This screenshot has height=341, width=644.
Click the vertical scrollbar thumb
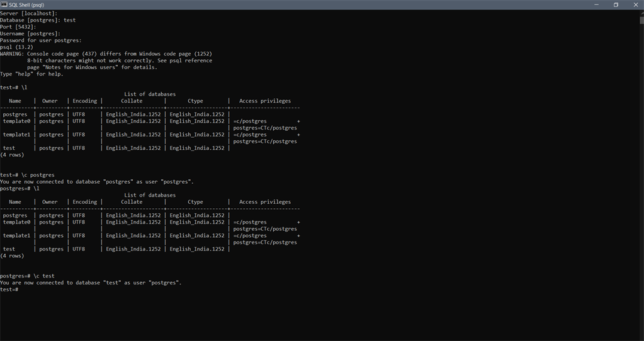(641, 20)
